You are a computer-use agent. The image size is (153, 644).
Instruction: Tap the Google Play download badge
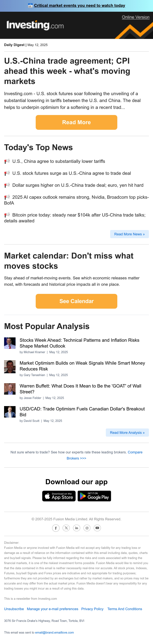[x=94, y=496]
